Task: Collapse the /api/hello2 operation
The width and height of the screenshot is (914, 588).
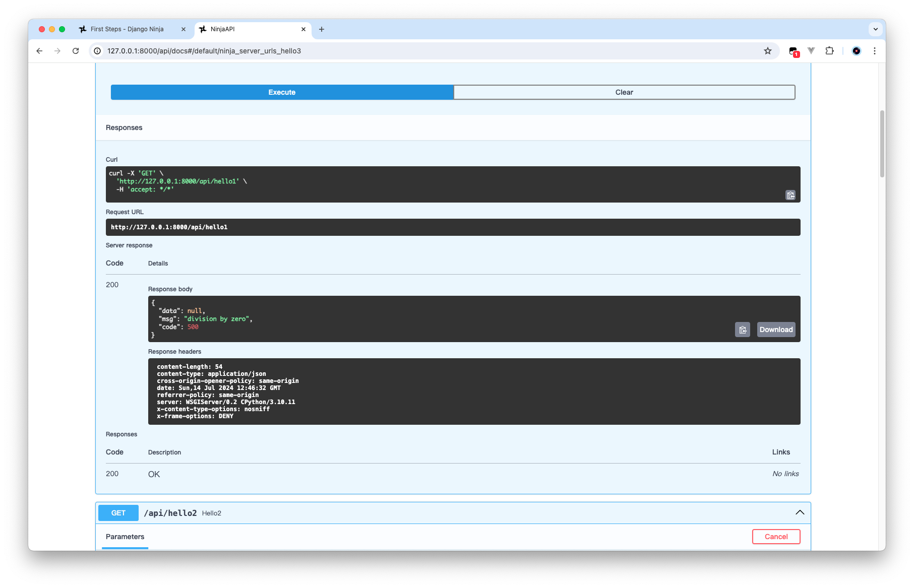Action: 800,512
